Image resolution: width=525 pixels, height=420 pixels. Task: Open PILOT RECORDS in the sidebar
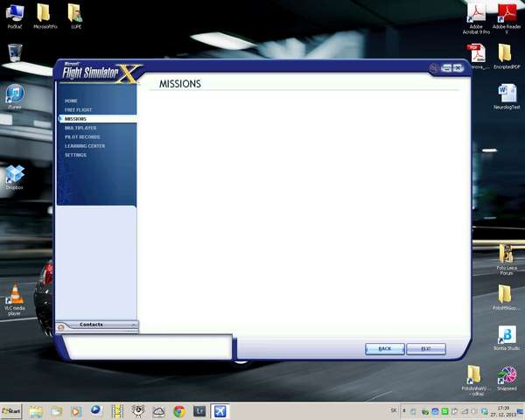click(82, 137)
